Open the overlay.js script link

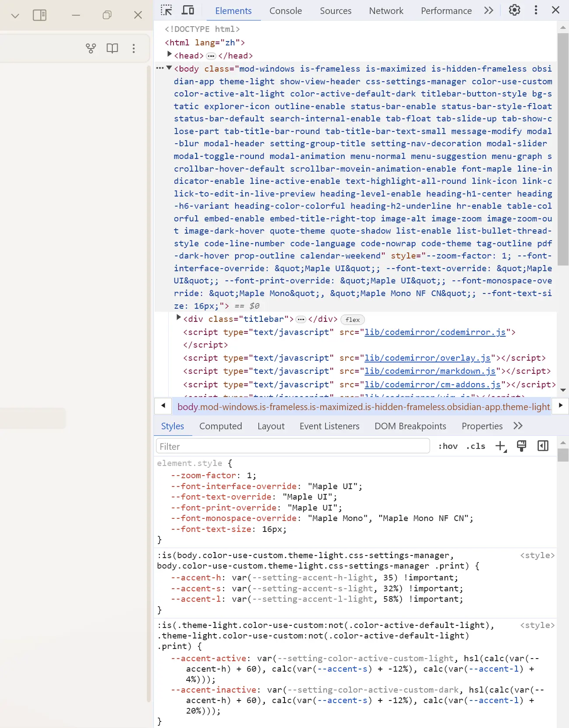(428, 358)
